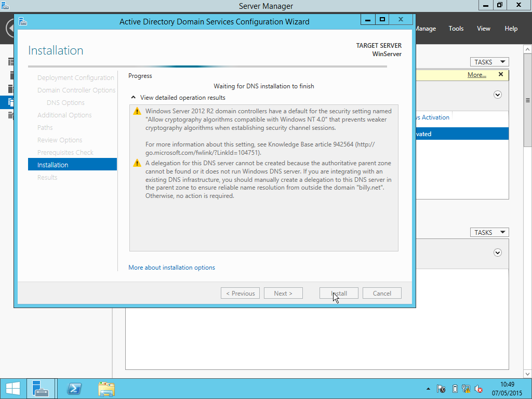Select Paths step

pos(45,128)
